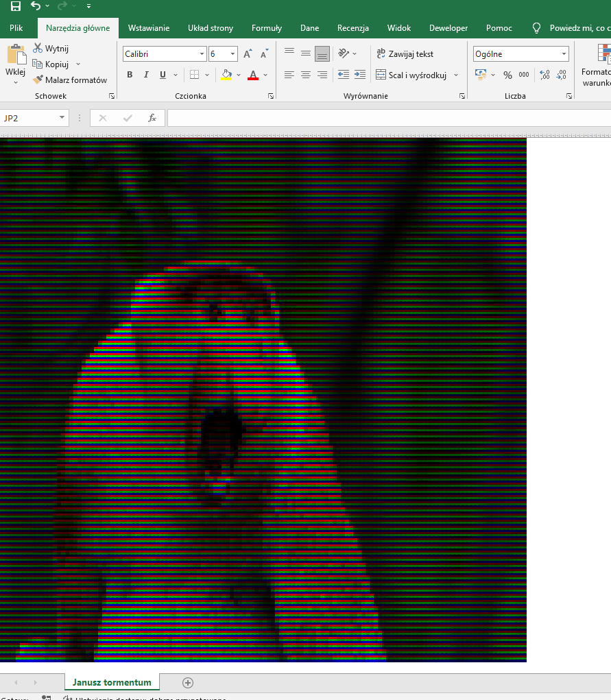Switch to the Wstawianie tab
Viewport: 611px width, 700px height.
click(149, 27)
